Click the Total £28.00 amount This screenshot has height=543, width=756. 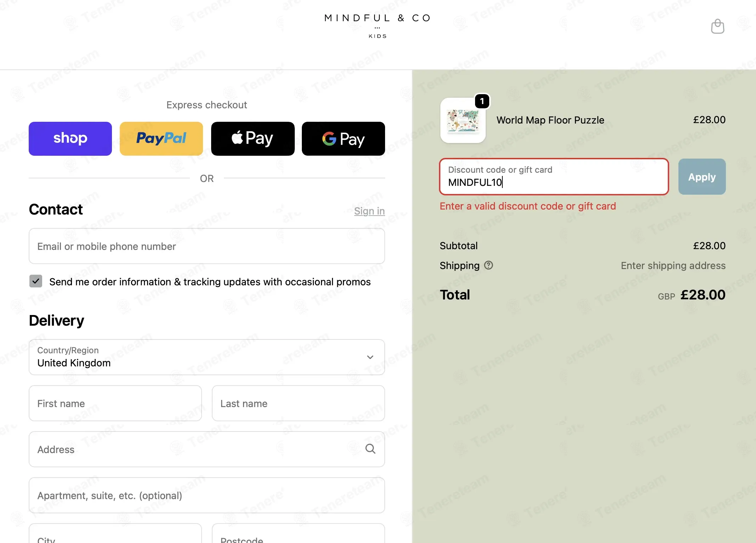pos(703,295)
